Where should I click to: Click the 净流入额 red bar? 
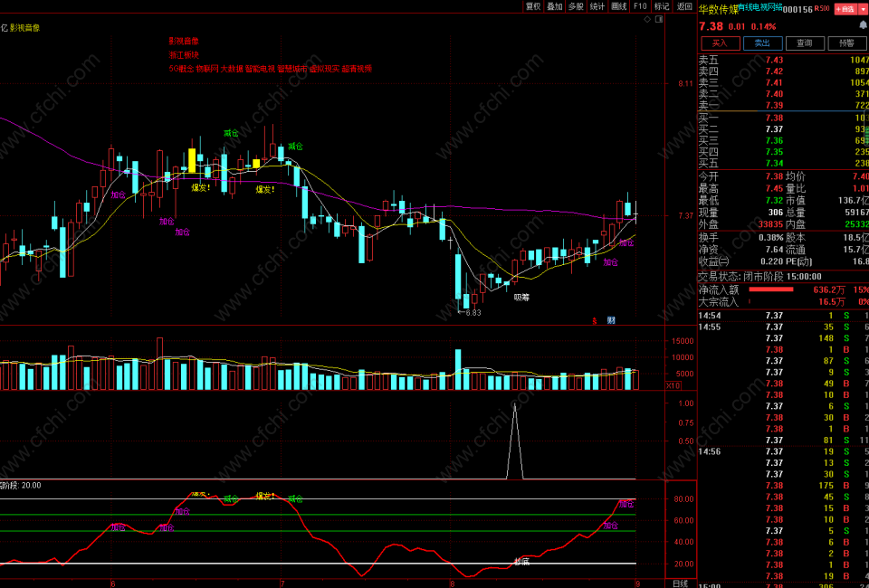coord(771,289)
